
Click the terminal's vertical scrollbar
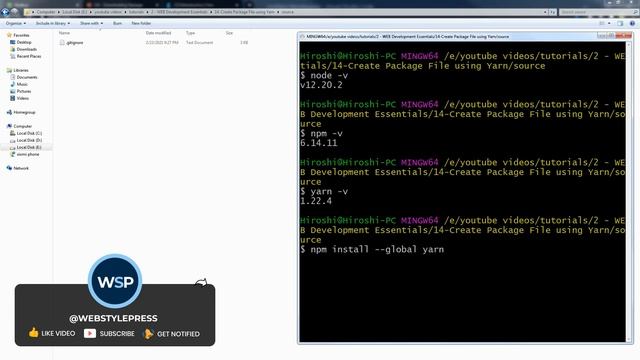pyautogui.click(x=629, y=192)
